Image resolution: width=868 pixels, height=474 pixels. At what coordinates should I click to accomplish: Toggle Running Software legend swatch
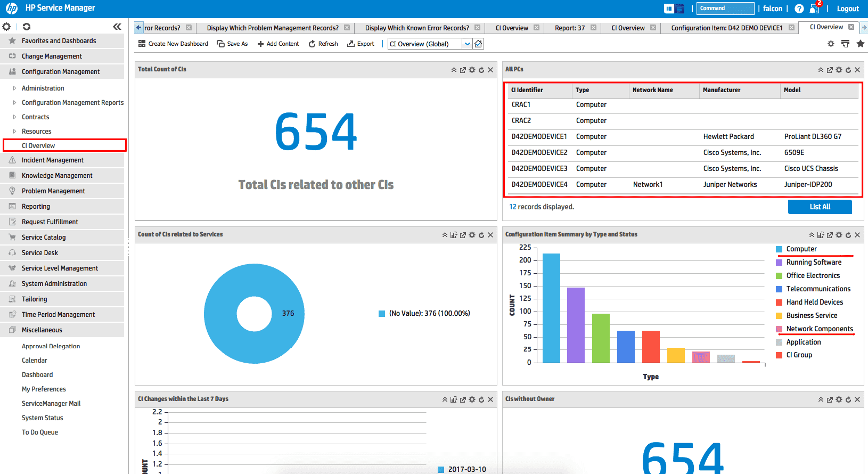779,263
